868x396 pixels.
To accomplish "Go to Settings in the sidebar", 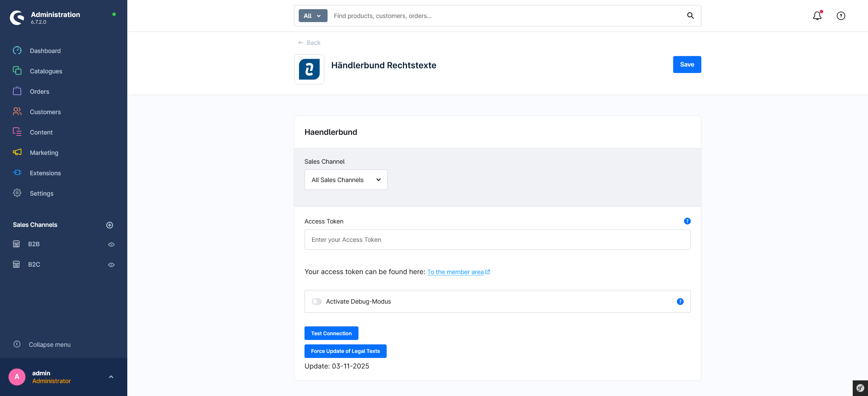I will click(41, 193).
